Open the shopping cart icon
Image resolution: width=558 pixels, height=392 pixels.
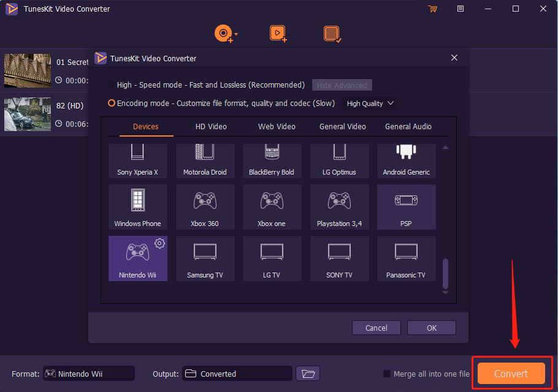point(433,9)
